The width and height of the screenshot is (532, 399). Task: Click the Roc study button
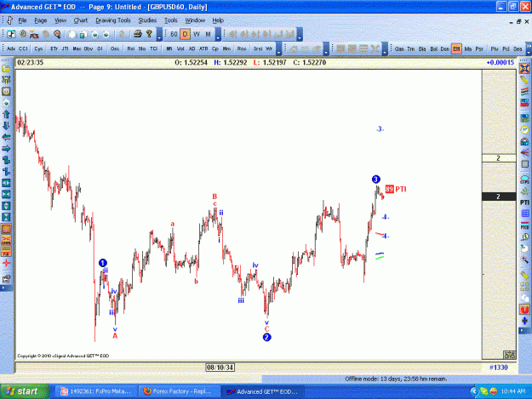point(242,48)
